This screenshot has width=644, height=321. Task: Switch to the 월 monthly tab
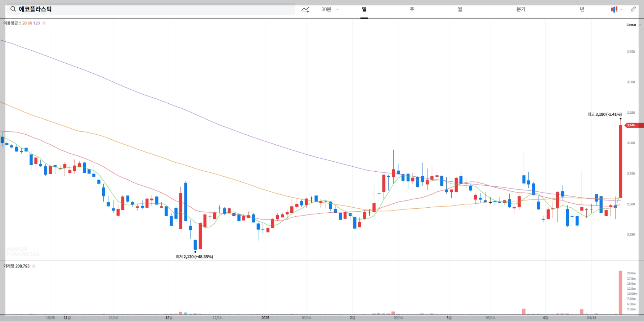tap(460, 9)
